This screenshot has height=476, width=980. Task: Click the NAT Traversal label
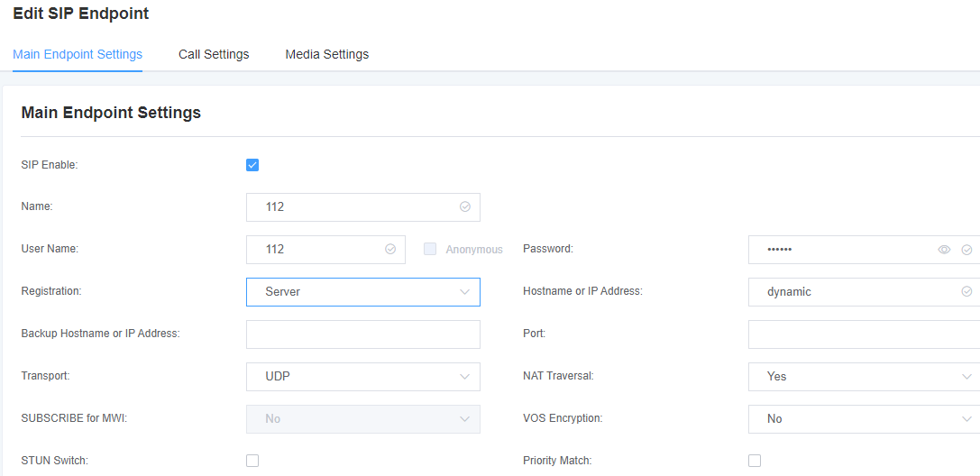click(x=558, y=377)
